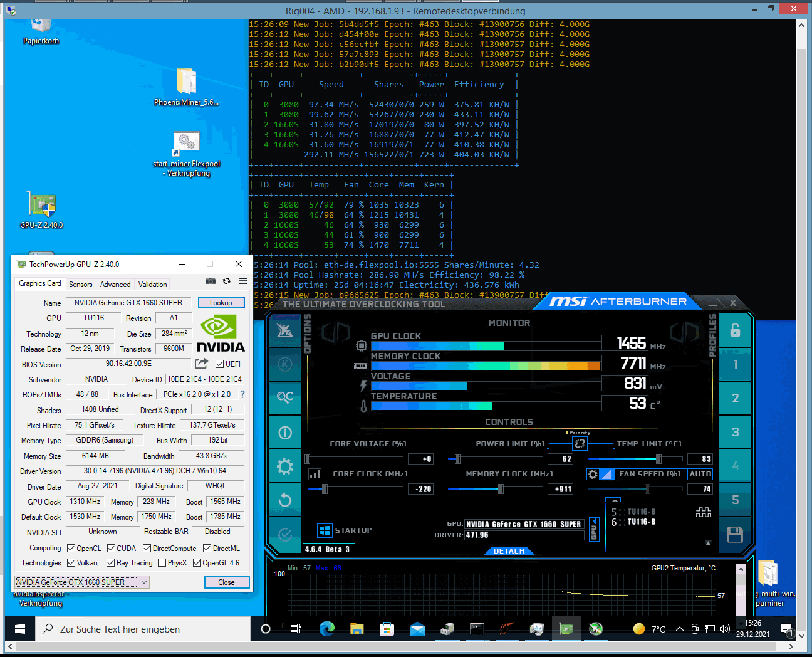The image size is (812, 657).
Task: Switch to Graphics Card tab in GPU-Z
Action: pos(40,283)
